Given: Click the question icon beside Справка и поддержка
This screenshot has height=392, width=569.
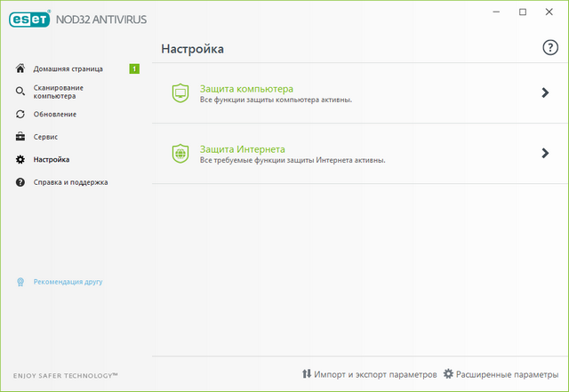Looking at the screenshot, I should click(20, 182).
